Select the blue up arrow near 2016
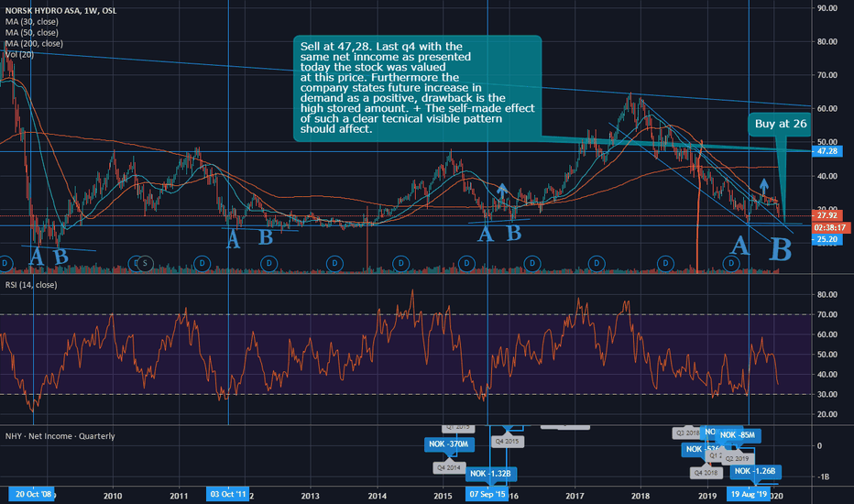This screenshot has height=504, width=854. click(x=502, y=190)
